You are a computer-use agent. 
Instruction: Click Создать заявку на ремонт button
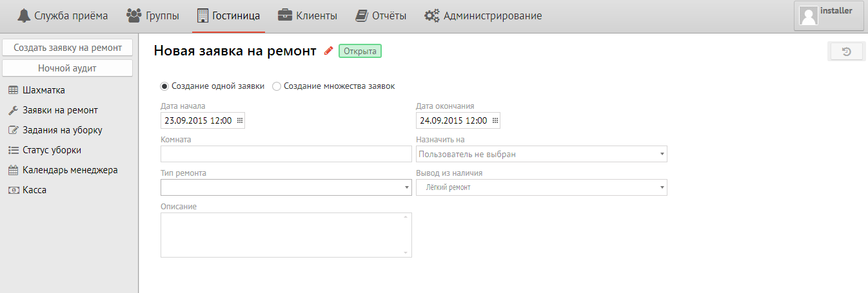coord(68,48)
